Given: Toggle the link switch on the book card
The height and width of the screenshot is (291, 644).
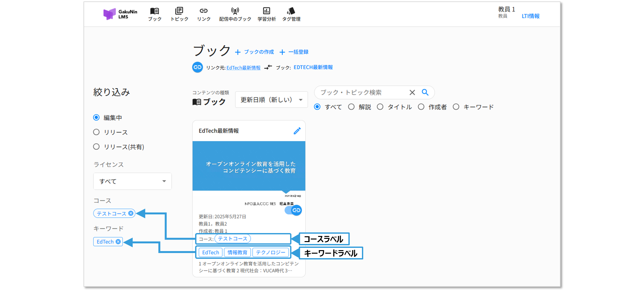Looking at the screenshot, I should pos(293,210).
